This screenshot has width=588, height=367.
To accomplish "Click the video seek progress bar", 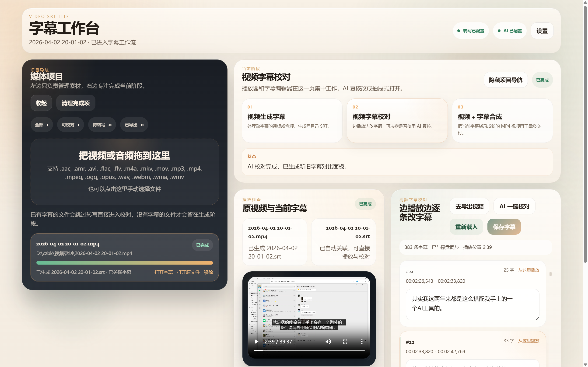I will pos(309,350).
